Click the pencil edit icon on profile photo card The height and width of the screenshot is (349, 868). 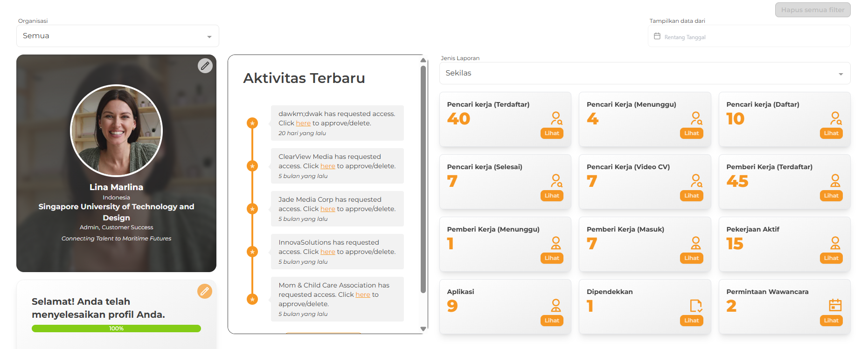point(205,66)
